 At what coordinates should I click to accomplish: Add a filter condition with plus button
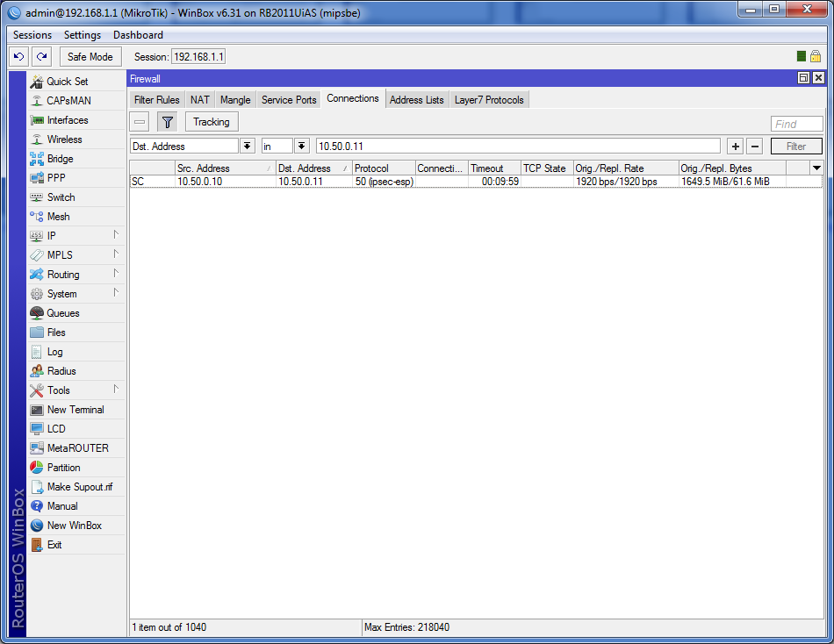pyautogui.click(x=736, y=147)
